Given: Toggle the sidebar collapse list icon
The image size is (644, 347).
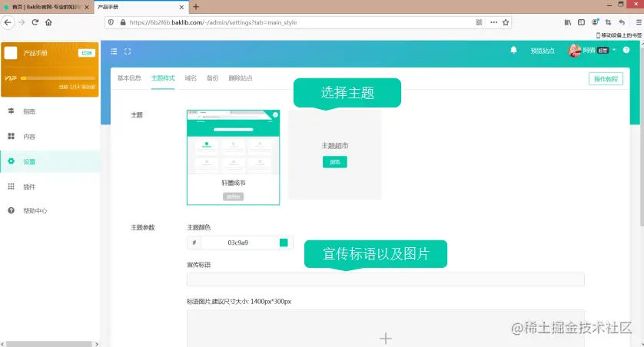Looking at the screenshot, I should pyautogui.click(x=114, y=51).
